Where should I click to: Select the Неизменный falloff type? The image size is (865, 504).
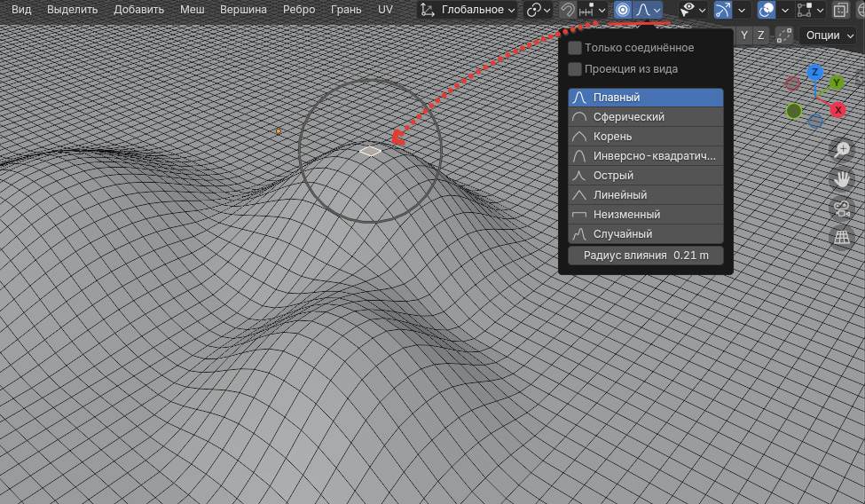(x=646, y=214)
